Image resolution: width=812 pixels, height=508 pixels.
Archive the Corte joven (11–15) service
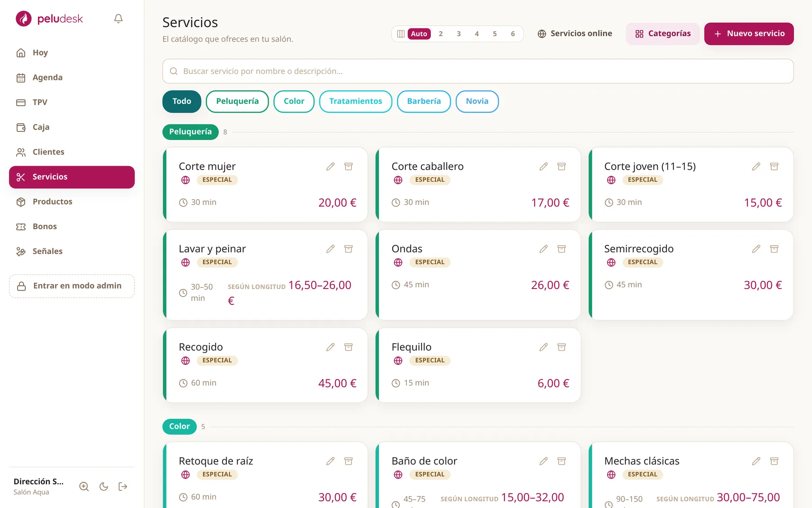click(x=775, y=167)
